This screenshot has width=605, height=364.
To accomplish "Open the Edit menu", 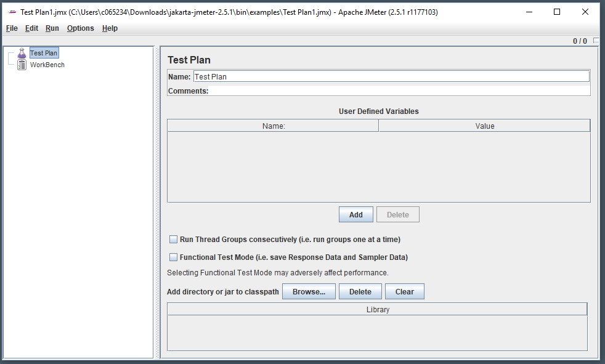I will 31,28.
